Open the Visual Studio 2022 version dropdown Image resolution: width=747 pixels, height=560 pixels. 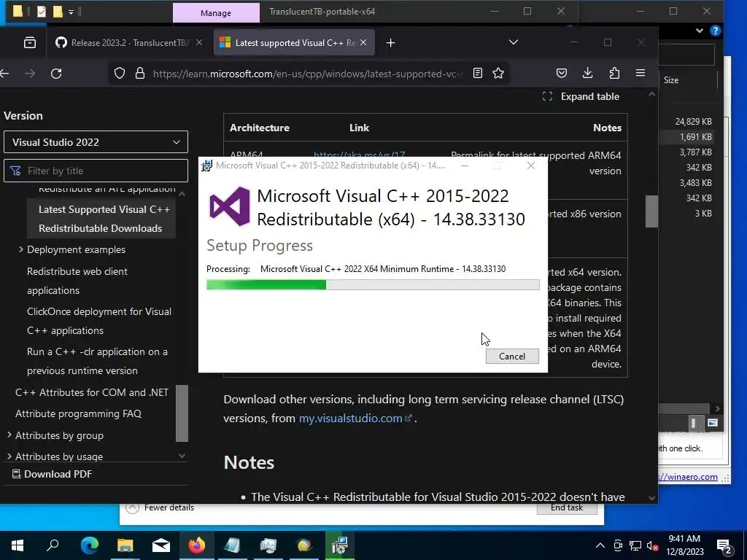coord(96,142)
